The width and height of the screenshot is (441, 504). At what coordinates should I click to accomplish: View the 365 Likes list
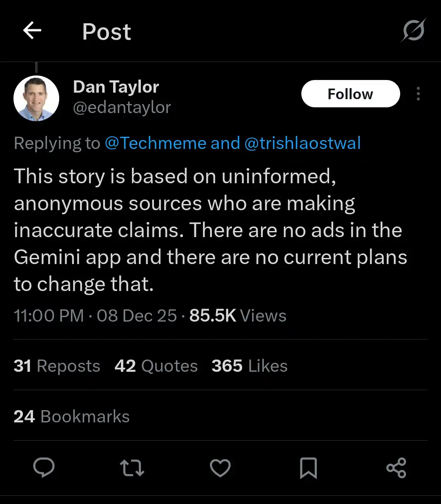point(249,366)
